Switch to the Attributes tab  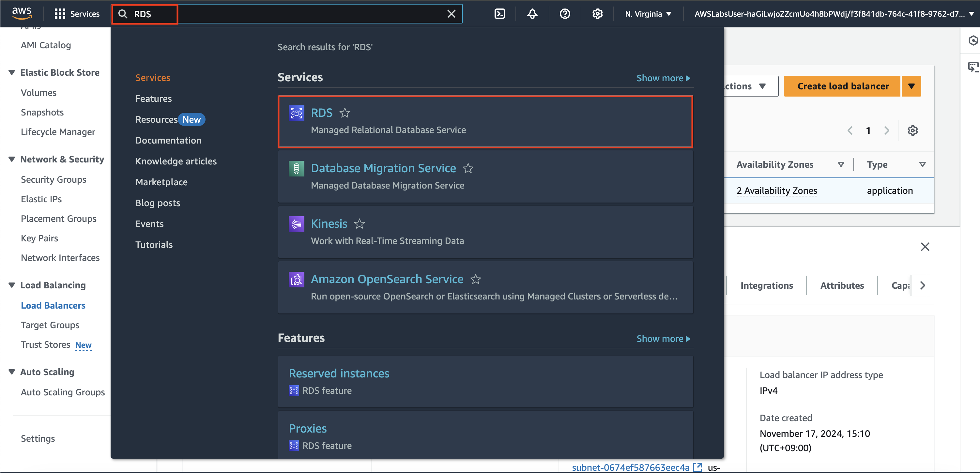[842, 285]
